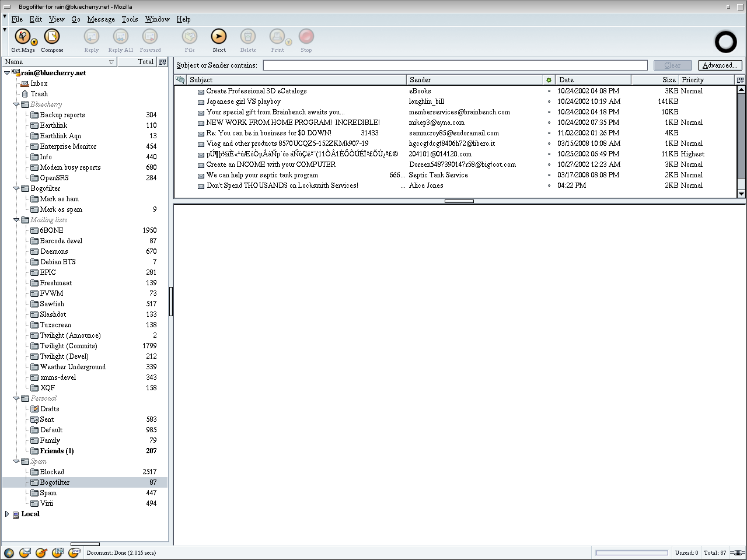
Task: Focus the Subject or Sender search field
Action: coord(455,65)
